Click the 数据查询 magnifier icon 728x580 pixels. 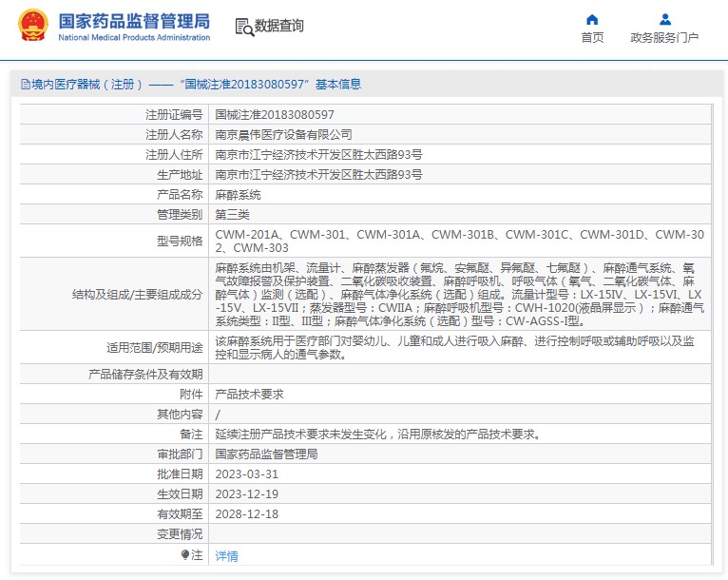click(x=243, y=27)
